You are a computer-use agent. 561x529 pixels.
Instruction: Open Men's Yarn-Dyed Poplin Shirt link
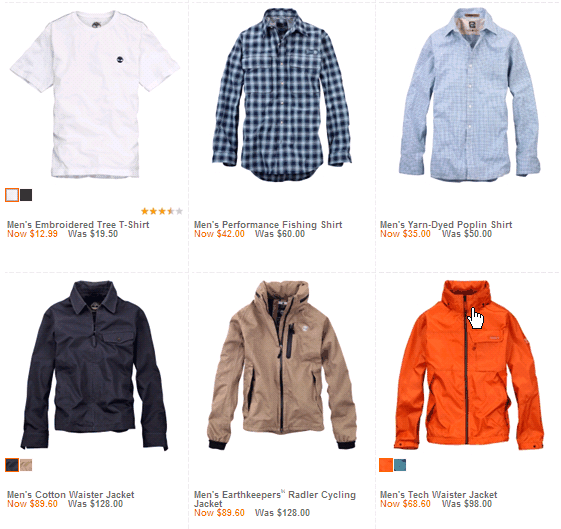point(446,225)
